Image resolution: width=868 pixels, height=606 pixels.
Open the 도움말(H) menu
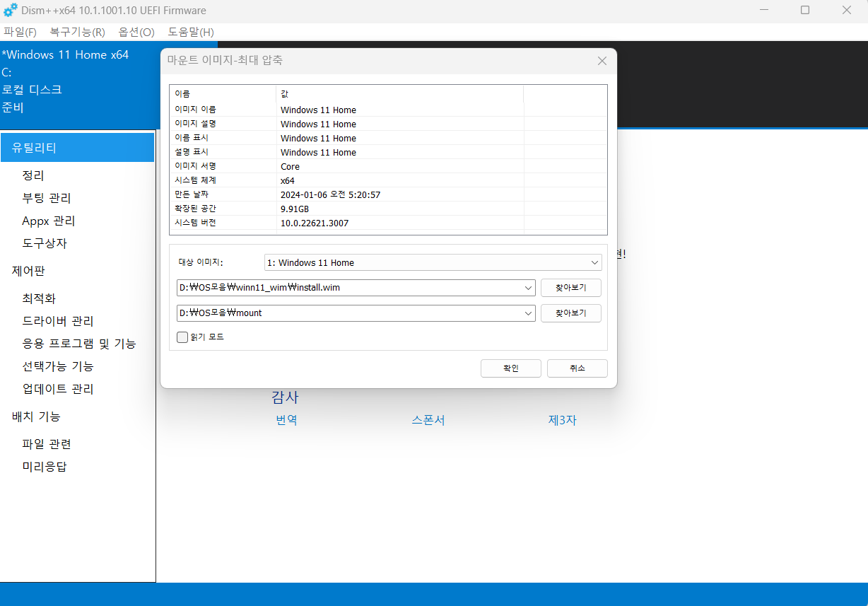191,32
